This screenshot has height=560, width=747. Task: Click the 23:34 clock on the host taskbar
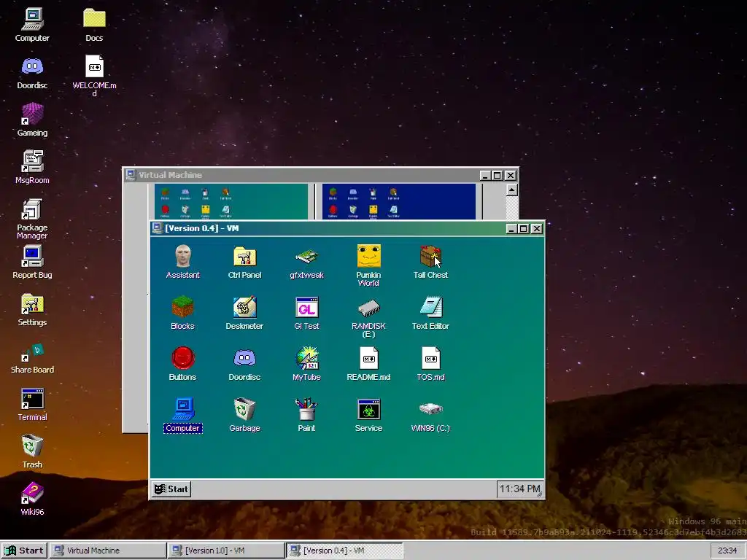pos(727,551)
